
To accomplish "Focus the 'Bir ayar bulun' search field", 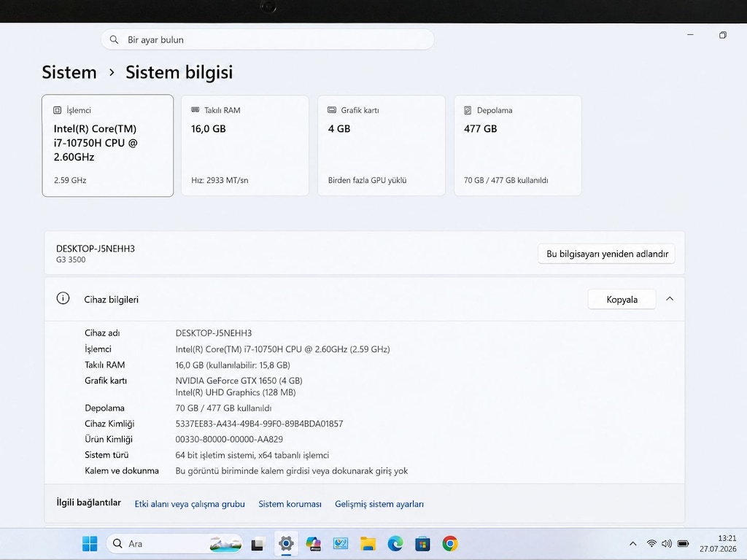I will 268,39.
